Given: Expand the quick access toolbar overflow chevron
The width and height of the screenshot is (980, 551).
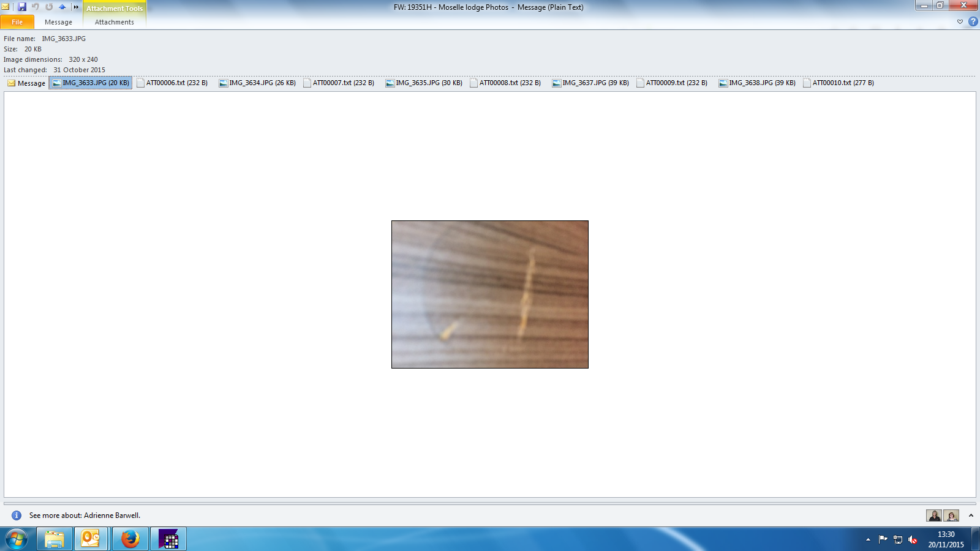Looking at the screenshot, I should 76,7.
